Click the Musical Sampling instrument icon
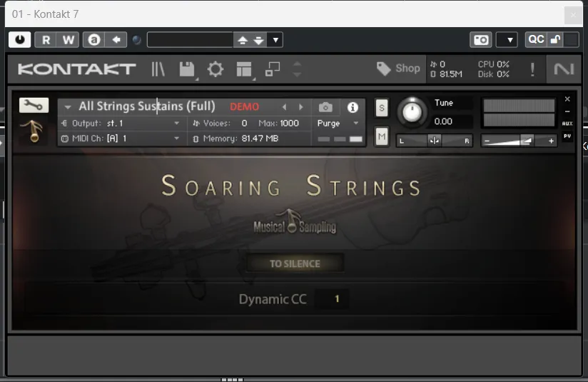The width and height of the screenshot is (588, 382). click(34, 131)
